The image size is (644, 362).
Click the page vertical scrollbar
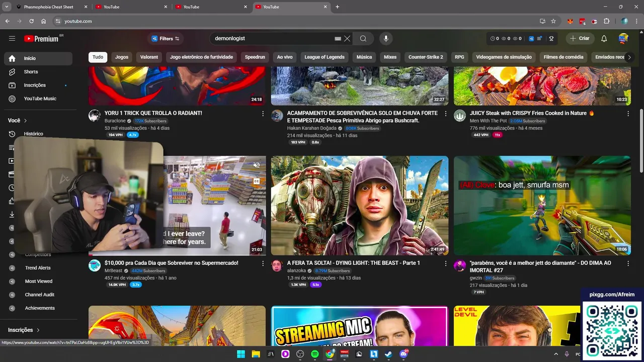(x=641, y=141)
